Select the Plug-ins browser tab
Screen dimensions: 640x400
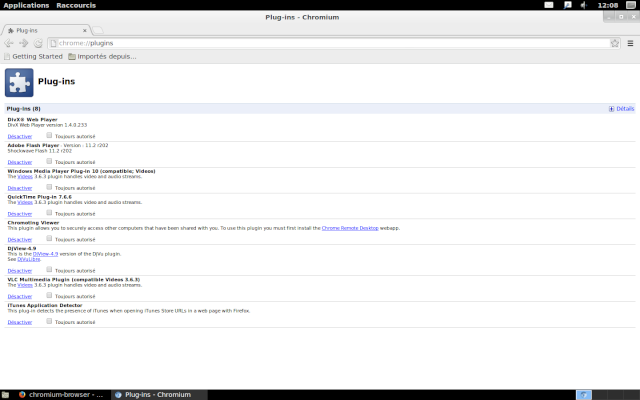pos(46,31)
